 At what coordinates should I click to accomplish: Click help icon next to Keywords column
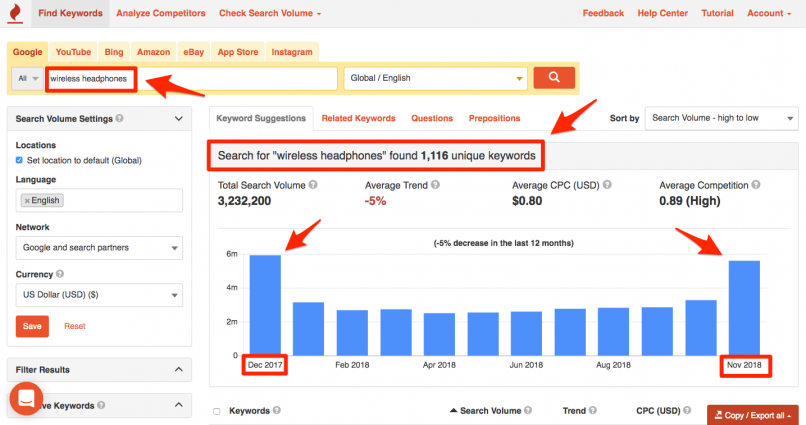[277, 410]
